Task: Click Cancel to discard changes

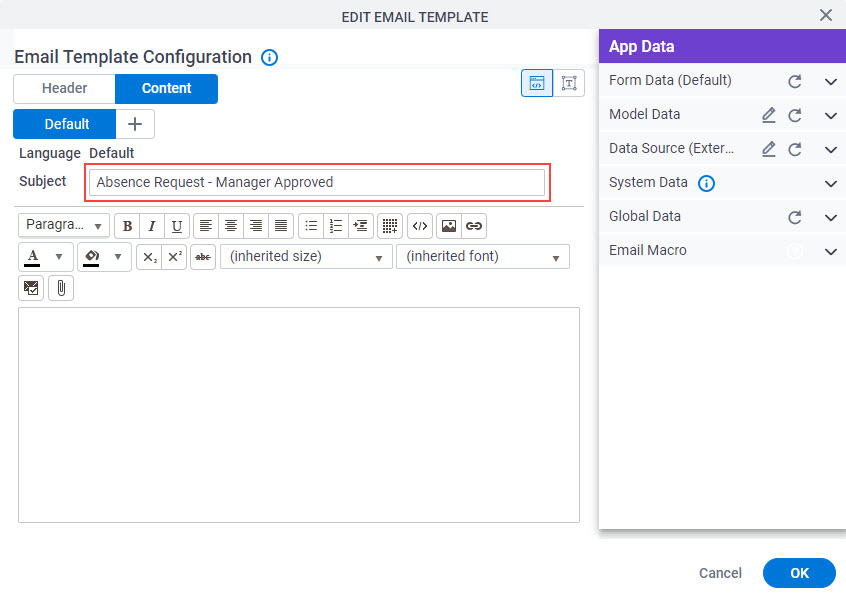Action: [720, 573]
